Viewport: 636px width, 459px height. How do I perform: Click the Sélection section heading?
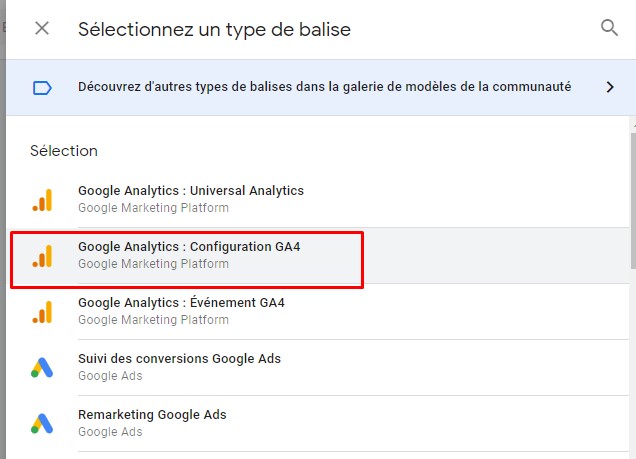[64, 151]
